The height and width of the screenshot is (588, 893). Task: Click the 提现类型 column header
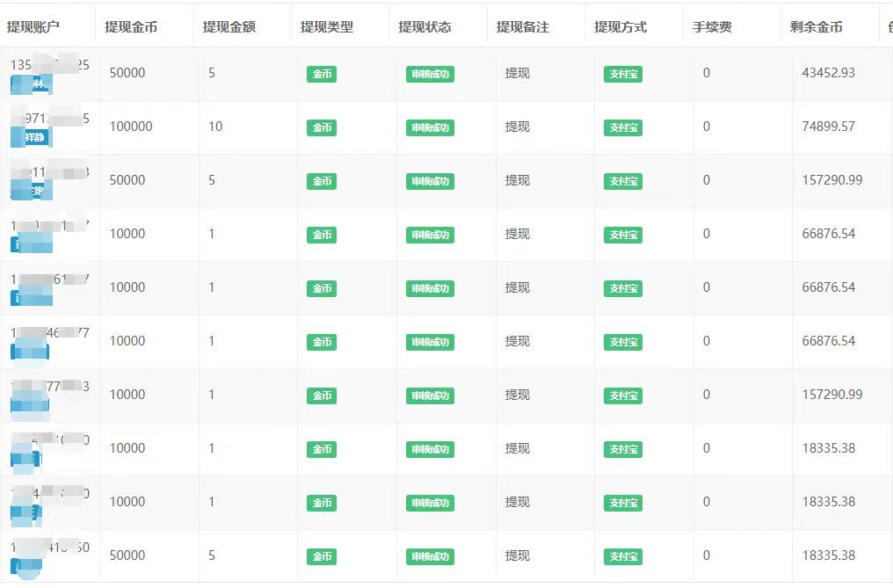[327, 26]
